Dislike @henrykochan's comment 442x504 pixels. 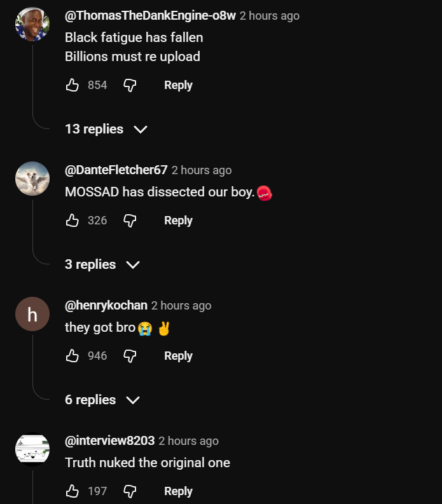tap(130, 356)
